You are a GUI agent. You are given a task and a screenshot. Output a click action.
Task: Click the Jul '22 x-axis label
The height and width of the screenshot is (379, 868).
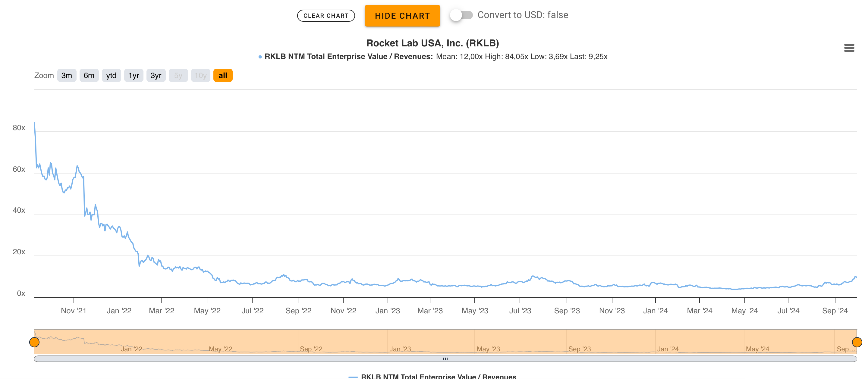252,311
